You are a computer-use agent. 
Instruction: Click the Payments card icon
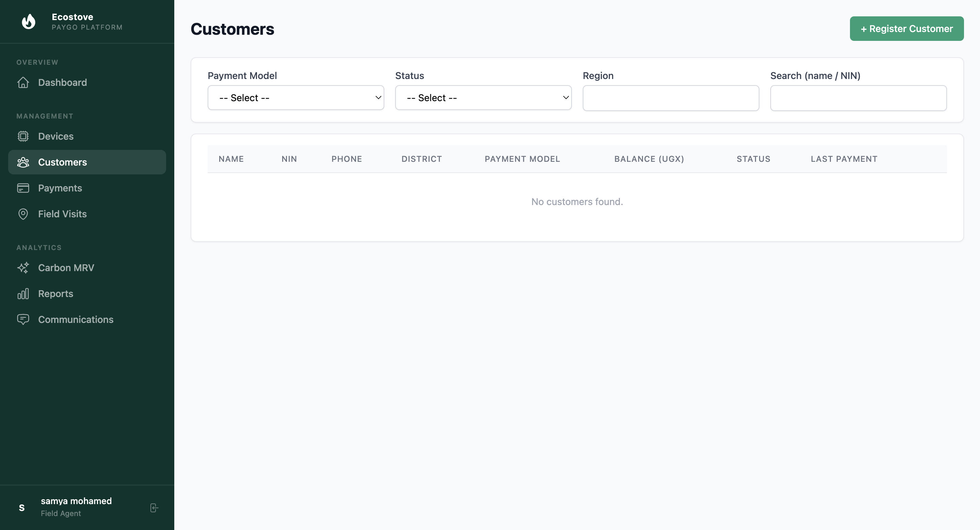click(23, 188)
